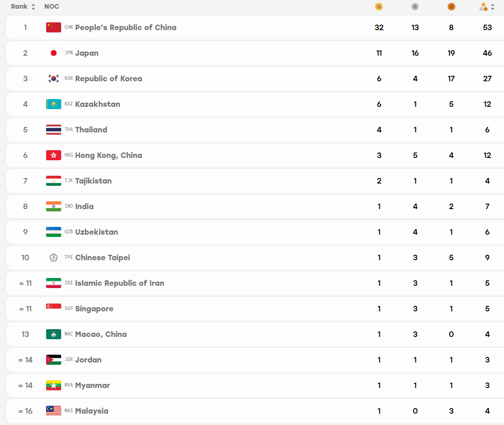
Task: Click the NOC column header
Action: click(52, 6)
